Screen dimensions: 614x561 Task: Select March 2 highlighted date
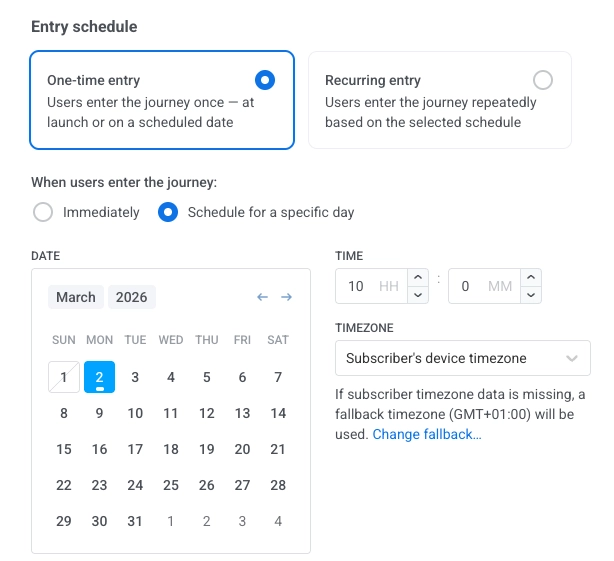pos(100,377)
